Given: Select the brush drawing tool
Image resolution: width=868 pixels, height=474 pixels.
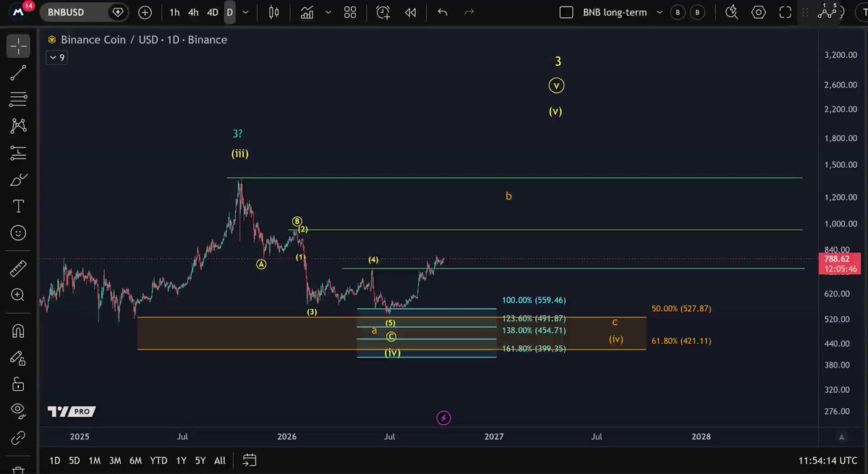Looking at the screenshot, I should click(x=18, y=179).
